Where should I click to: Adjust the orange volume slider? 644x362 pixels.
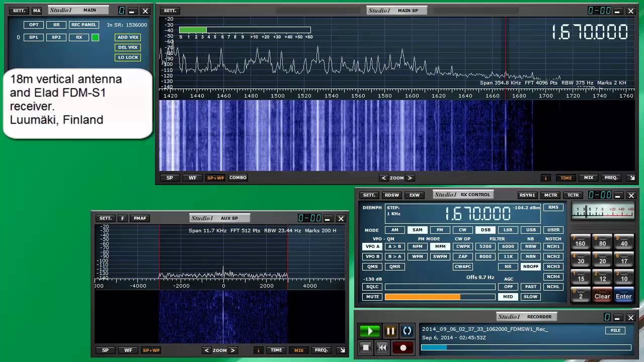440,297
